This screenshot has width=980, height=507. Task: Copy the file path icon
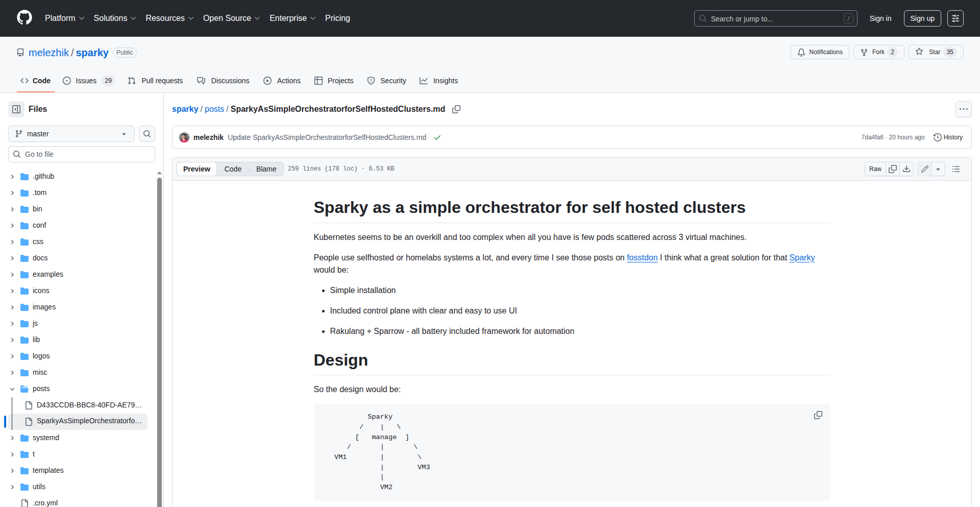[x=456, y=109]
